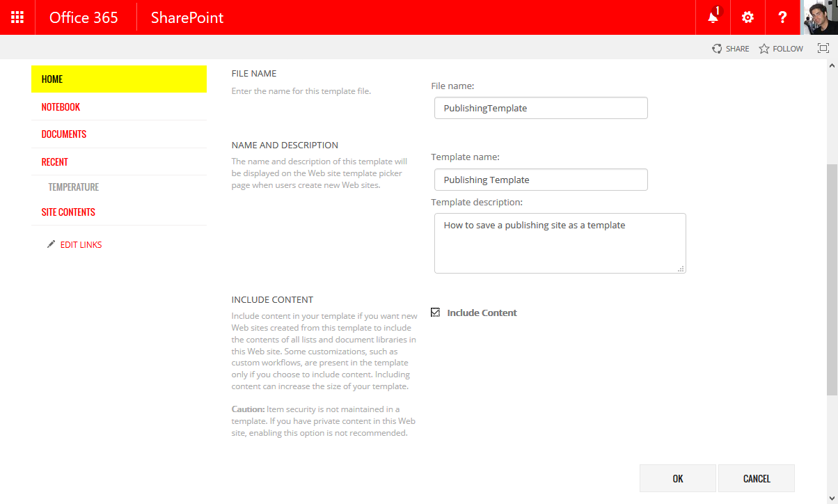Go to SharePoint via the header link
The image size is (838, 504).
[187, 17]
